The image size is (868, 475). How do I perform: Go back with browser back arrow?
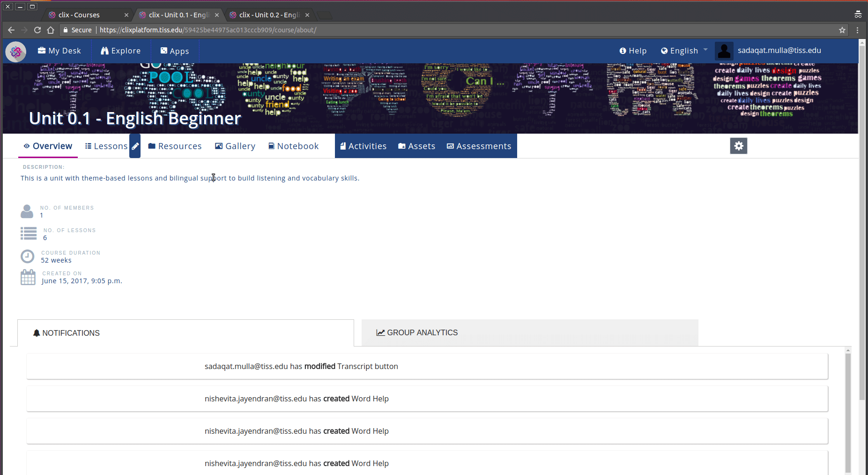tap(11, 30)
